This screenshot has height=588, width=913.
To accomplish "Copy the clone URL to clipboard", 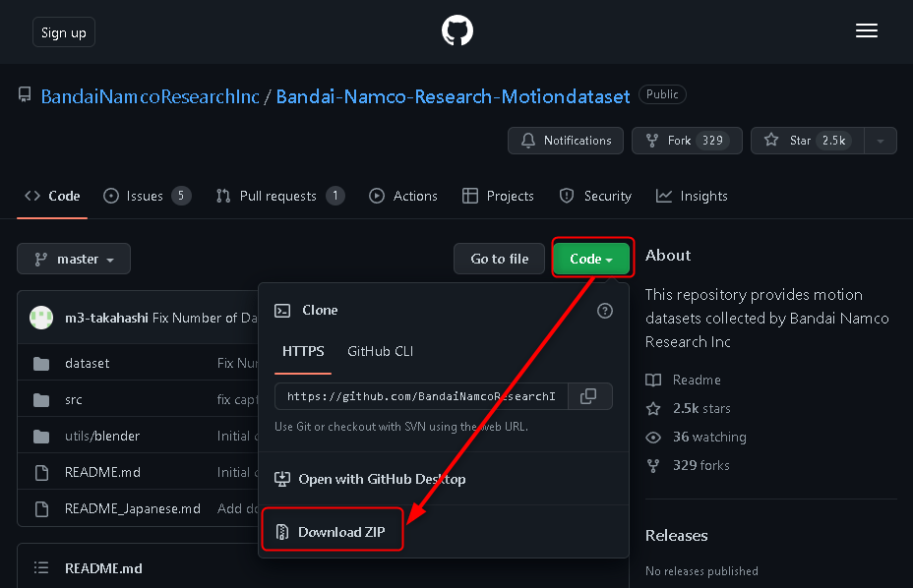I will tap(588, 396).
